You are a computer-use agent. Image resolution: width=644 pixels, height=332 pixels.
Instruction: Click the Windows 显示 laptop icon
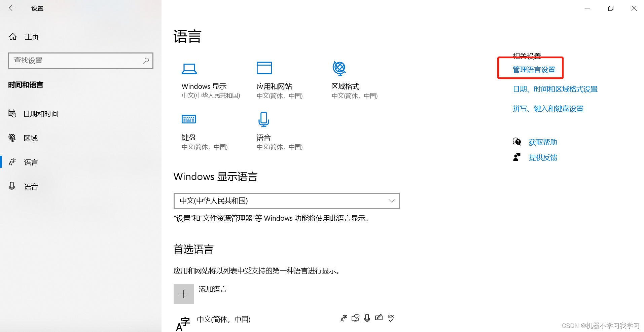click(x=189, y=69)
